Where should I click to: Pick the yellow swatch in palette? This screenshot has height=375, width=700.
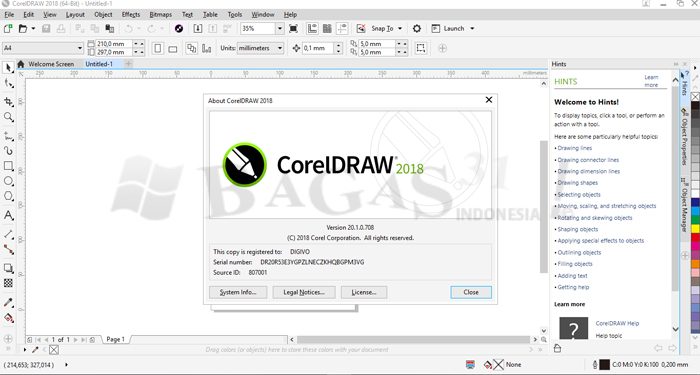pyautogui.click(x=695, y=228)
